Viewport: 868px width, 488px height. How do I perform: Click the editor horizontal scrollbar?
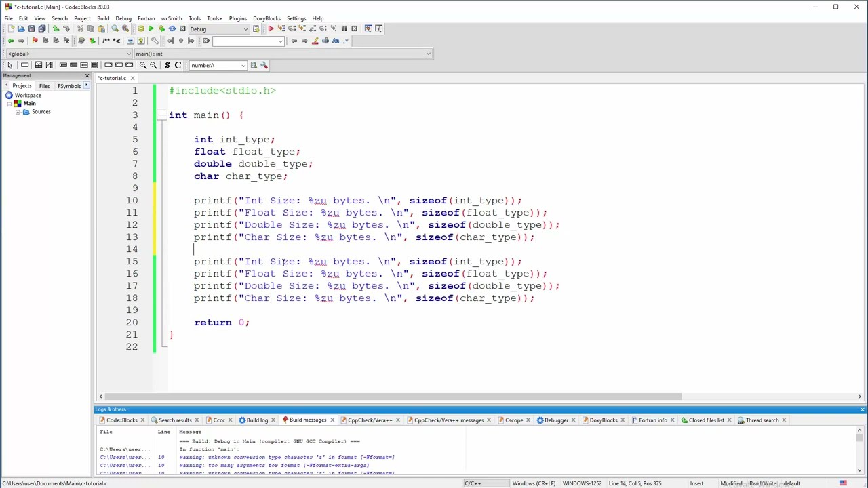coord(393,396)
